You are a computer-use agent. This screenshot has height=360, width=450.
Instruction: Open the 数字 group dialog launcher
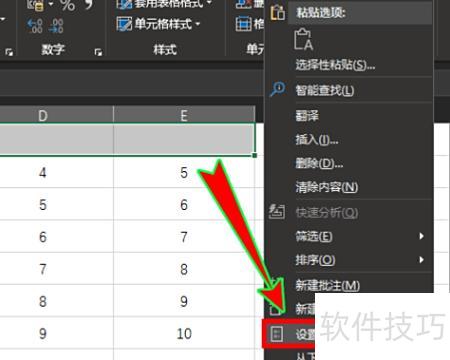[98, 52]
